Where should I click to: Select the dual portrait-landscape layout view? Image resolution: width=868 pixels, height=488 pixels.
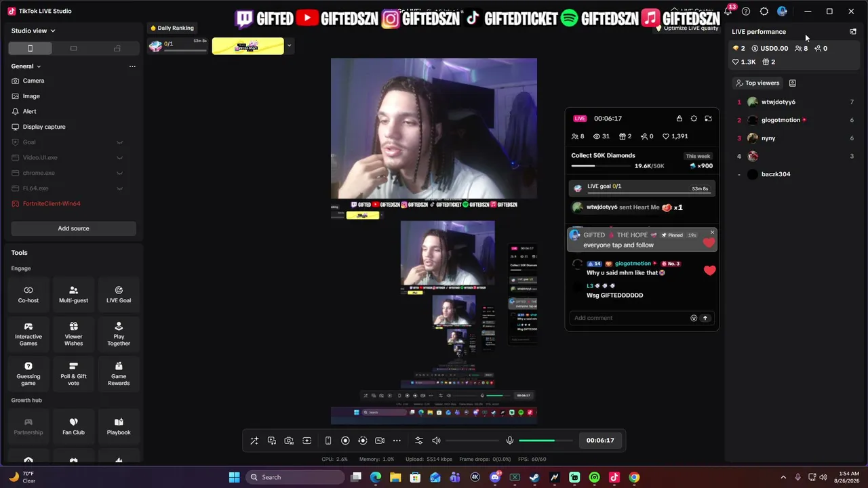pyautogui.click(x=117, y=48)
